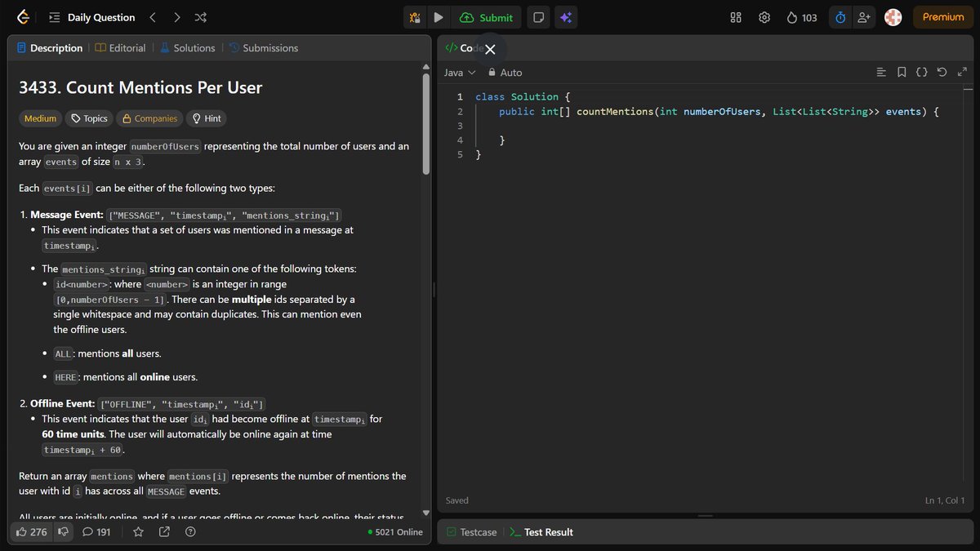Click the description scrollbar thumb
980x551 pixels.
click(425, 123)
